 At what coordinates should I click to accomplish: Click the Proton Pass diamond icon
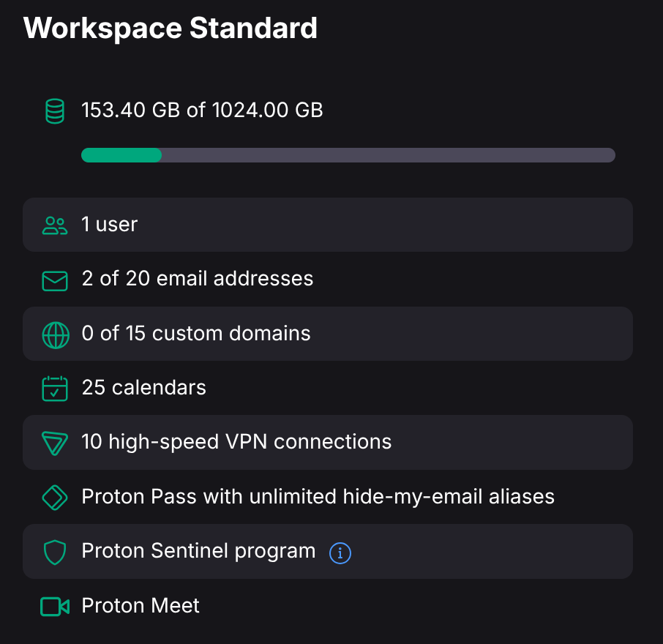tap(55, 498)
